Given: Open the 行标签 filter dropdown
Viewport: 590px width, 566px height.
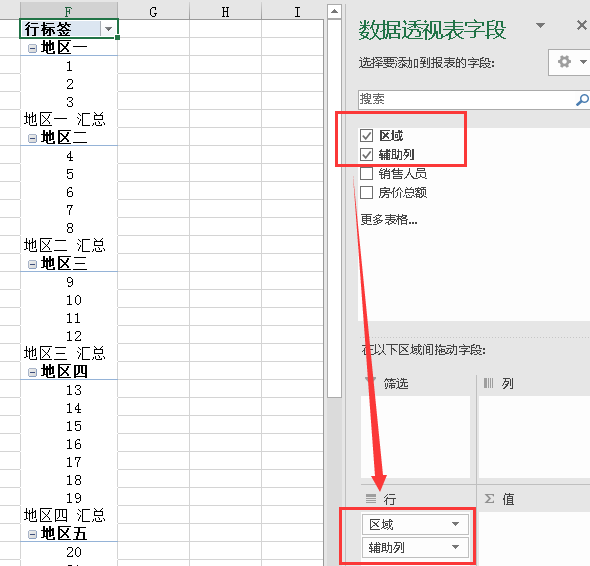Looking at the screenshot, I should [x=108, y=29].
